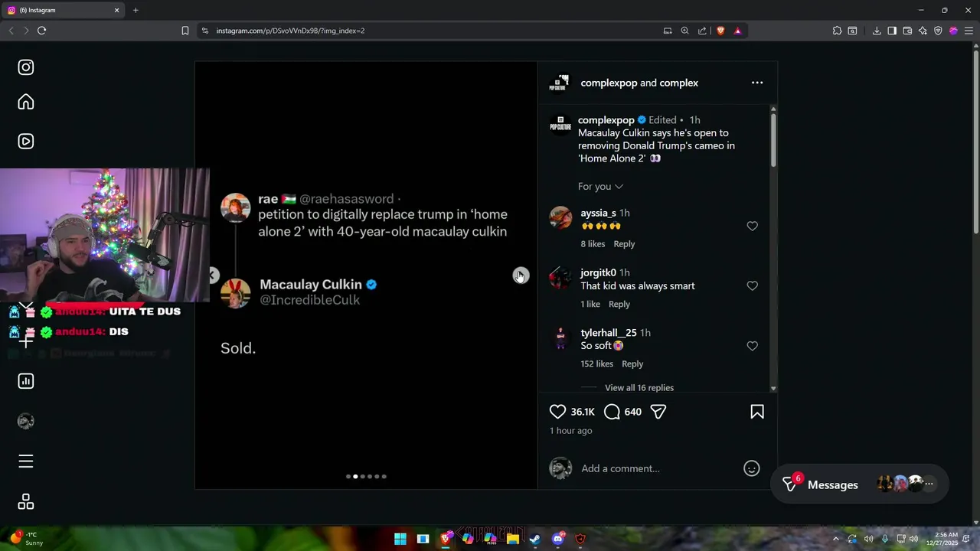Expand the For you comment filter dropdown
Viewport: 980px width, 551px height.
pos(600,187)
